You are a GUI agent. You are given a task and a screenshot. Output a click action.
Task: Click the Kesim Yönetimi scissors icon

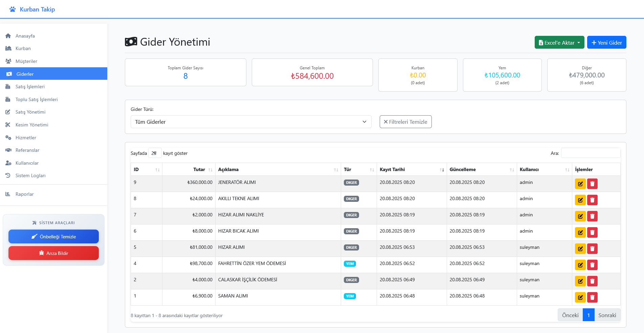(x=8, y=125)
